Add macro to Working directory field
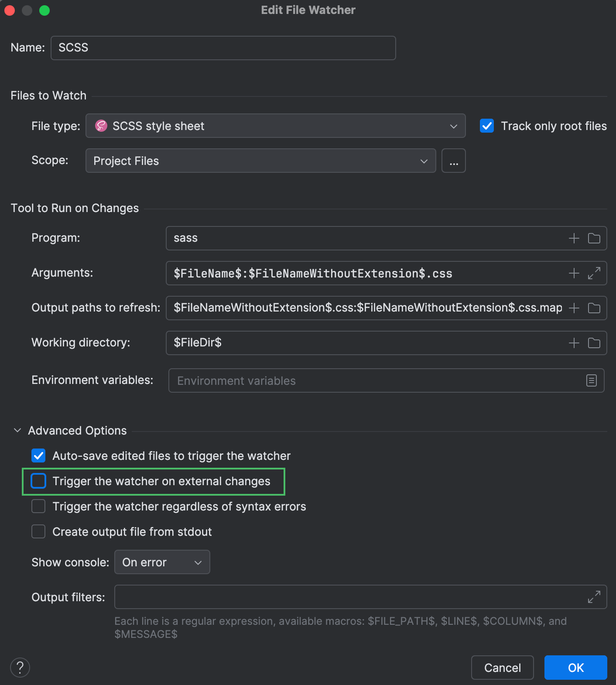This screenshot has width=616, height=685. pyautogui.click(x=574, y=343)
